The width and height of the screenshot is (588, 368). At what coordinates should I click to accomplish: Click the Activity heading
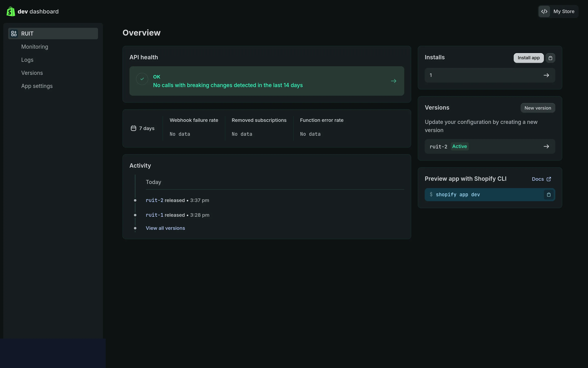click(140, 166)
